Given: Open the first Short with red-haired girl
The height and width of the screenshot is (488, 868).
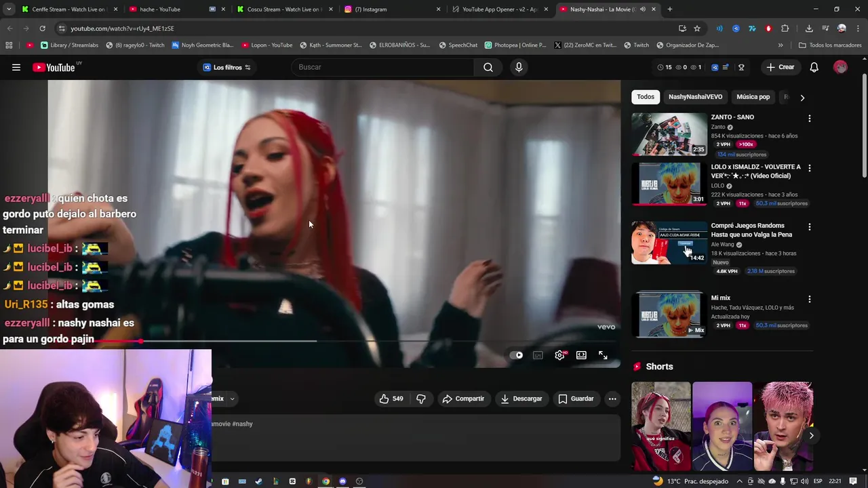Looking at the screenshot, I should 661,426.
